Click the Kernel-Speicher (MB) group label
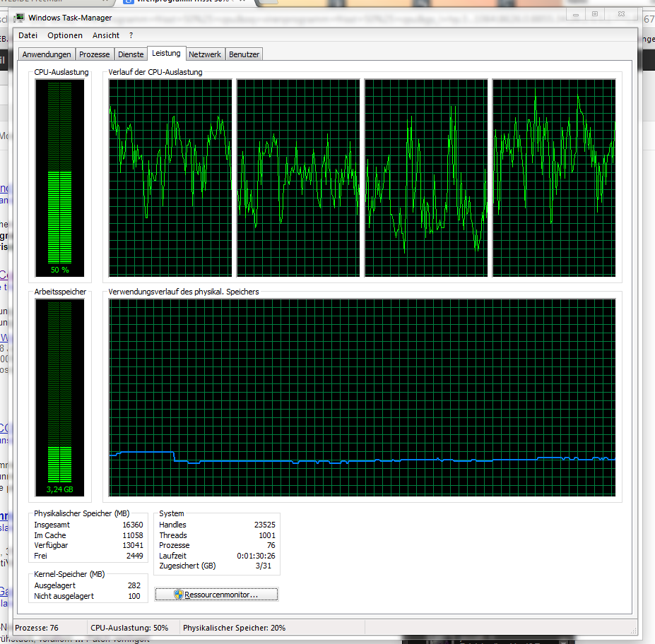The height and width of the screenshot is (644, 655). click(x=69, y=574)
